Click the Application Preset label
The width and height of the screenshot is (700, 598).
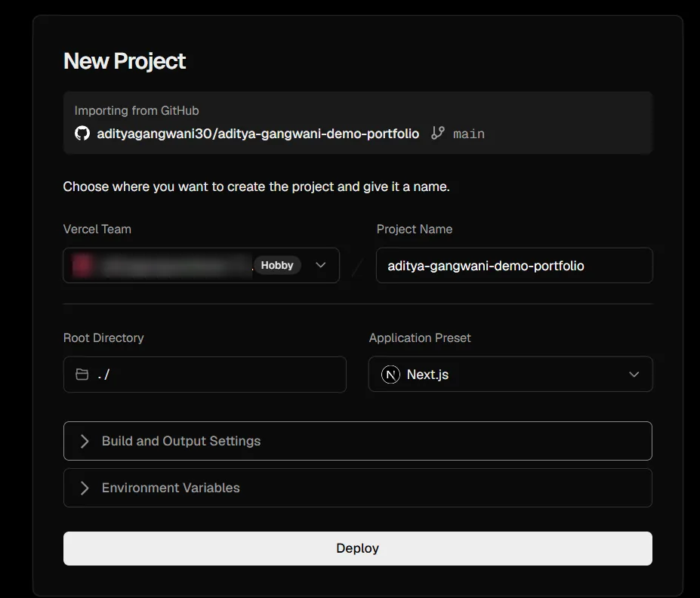pyautogui.click(x=420, y=338)
